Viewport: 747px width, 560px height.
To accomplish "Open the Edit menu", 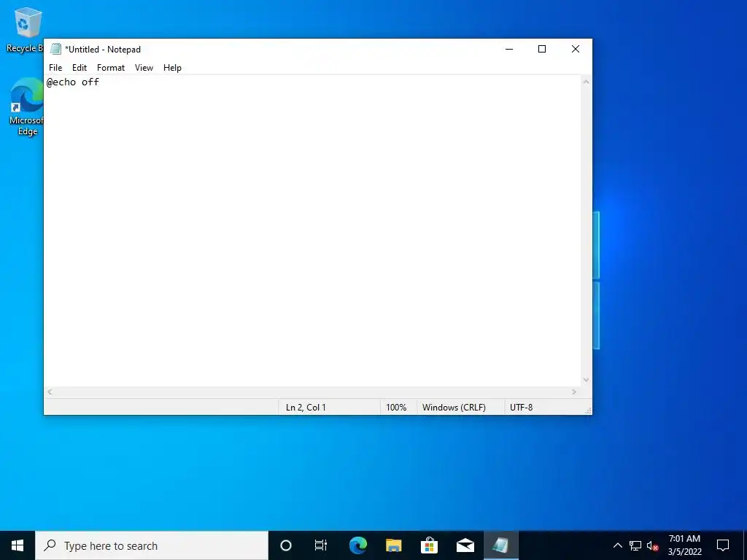I will coord(79,68).
